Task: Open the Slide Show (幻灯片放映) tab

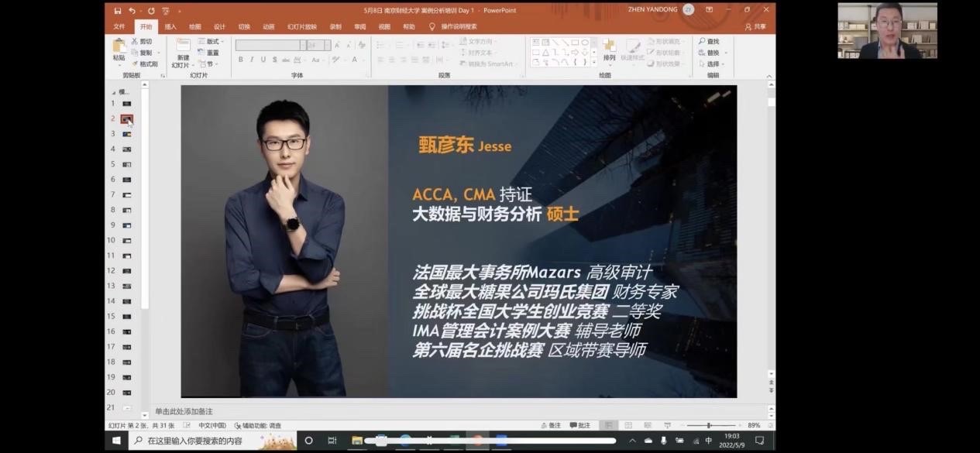Action: click(301, 26)
